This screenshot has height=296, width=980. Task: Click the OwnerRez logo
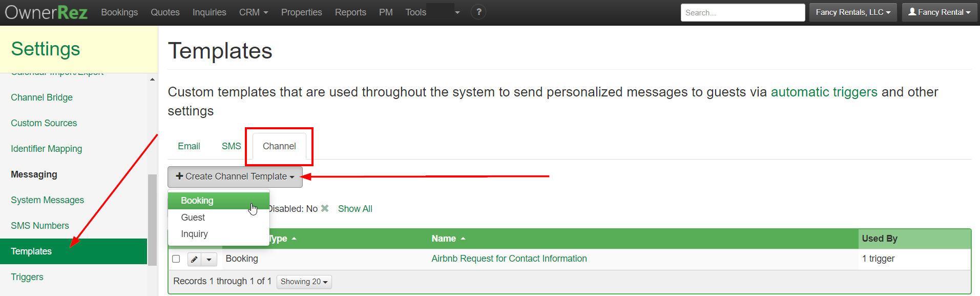coord(46,12)
